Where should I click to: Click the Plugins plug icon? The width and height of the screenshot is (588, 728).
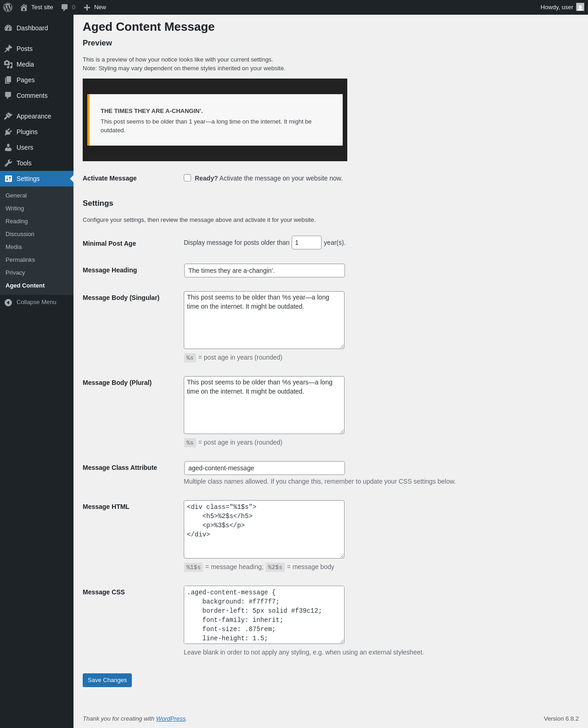pyautogui.click(x=8, y=132)
